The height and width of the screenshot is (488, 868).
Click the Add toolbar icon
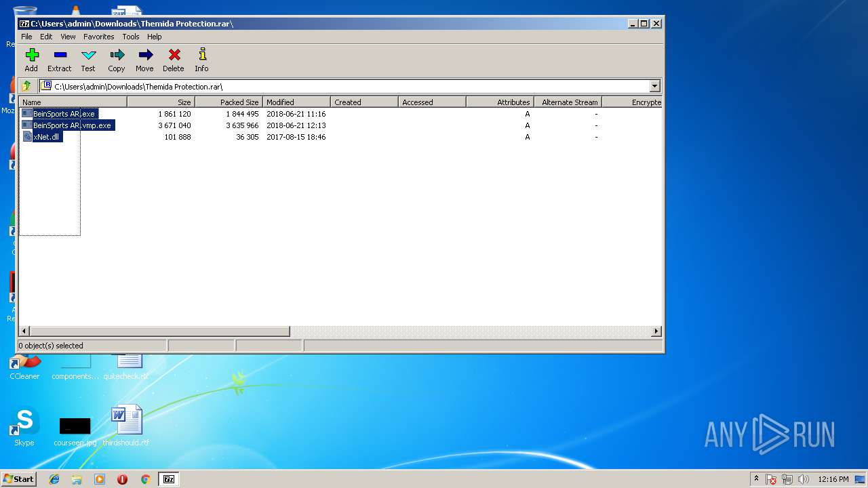point(31,60)
